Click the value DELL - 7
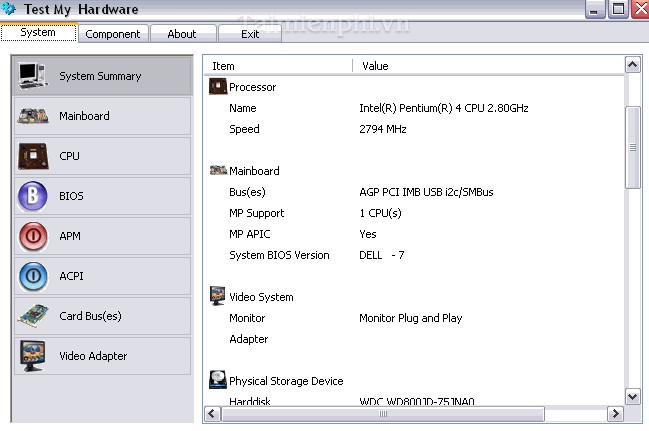The image size is (649, 431). coord(381,255)
